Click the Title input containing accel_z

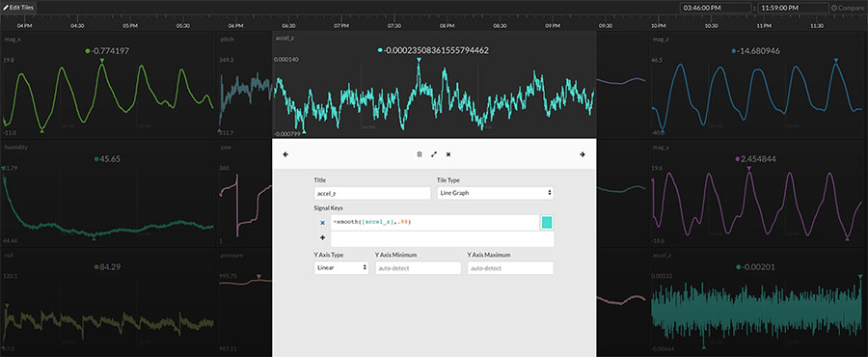tap(372, 193)
